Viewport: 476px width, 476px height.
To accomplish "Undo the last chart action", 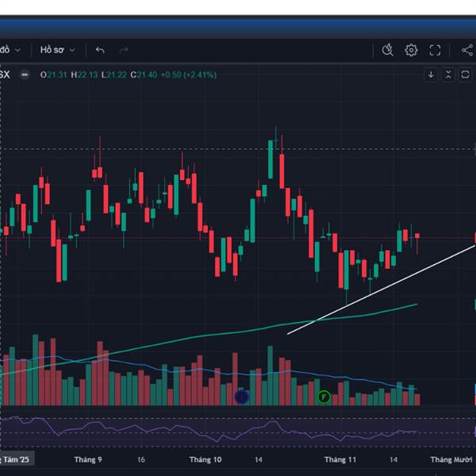I will 100,50.
